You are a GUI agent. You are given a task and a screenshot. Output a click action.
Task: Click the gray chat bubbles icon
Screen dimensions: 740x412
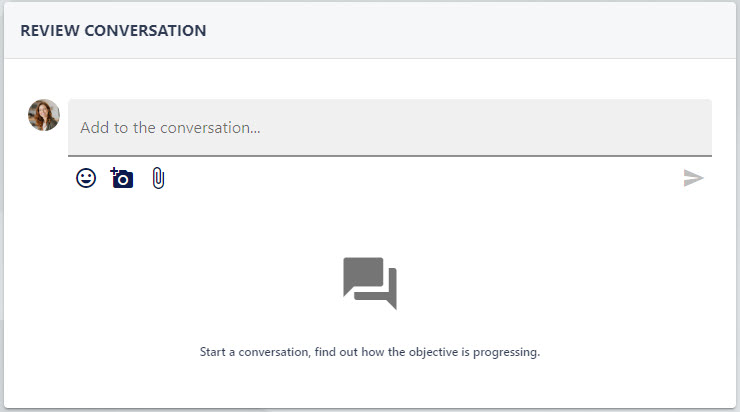click(x=370, y=283)
